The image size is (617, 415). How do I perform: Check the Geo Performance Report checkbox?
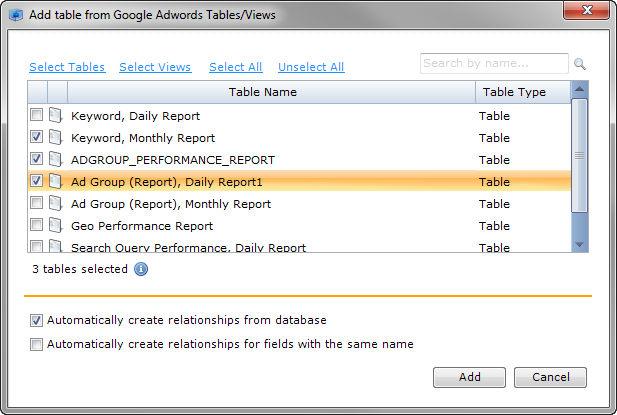[37, 225]
